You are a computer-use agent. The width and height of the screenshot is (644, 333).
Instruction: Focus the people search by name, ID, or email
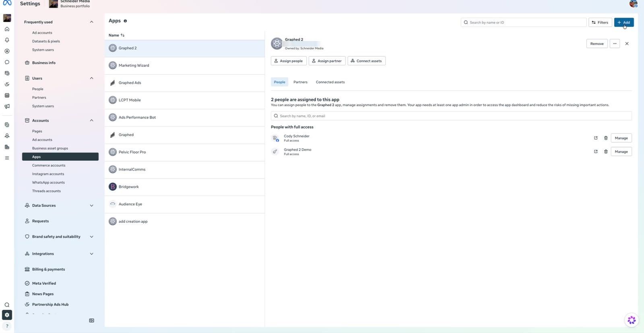(451, 116)
